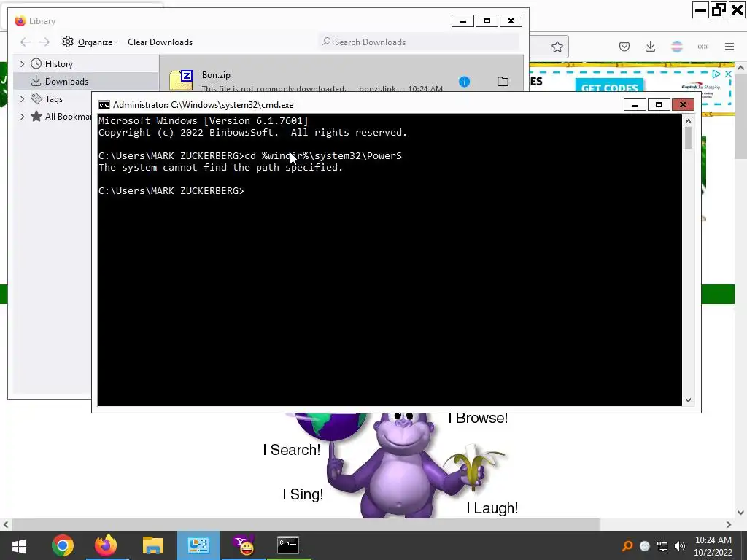Click Clear Downloads in Library
Screen dimensions: 747x560
coord(160,42)
